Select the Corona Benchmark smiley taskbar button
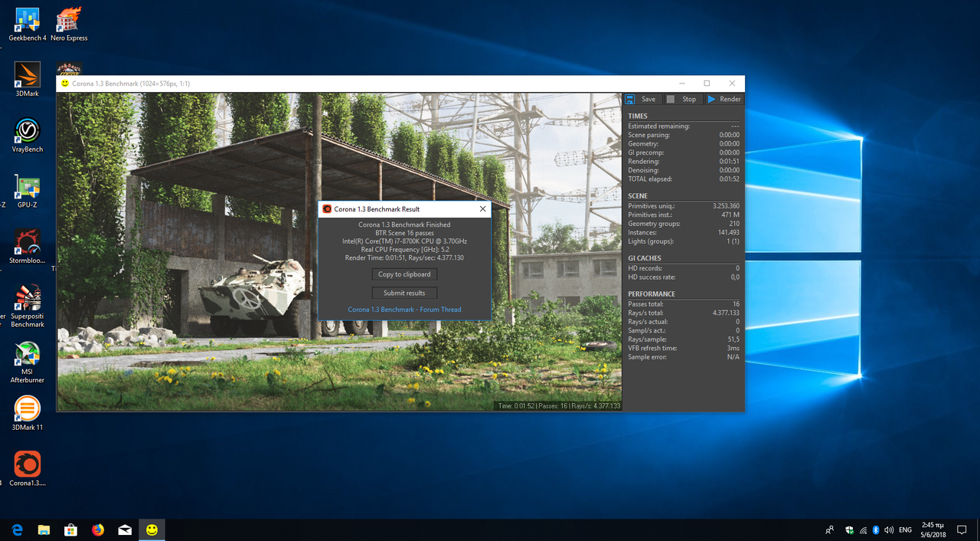 (152, 530)
